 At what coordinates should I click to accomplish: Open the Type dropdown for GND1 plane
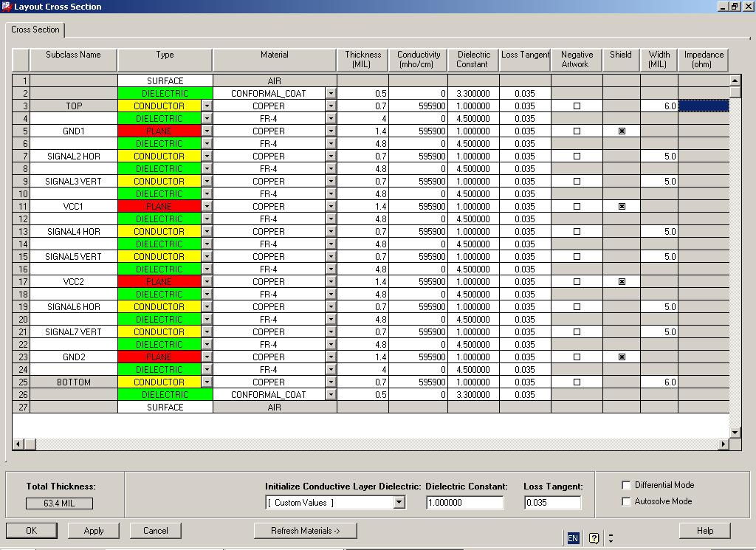(207, 131)
